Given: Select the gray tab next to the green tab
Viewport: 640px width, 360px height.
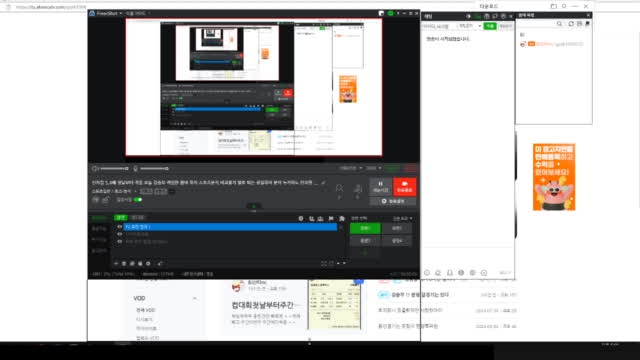Looking at the screenshot, I should pyautogui.click(x=138, y=218).
